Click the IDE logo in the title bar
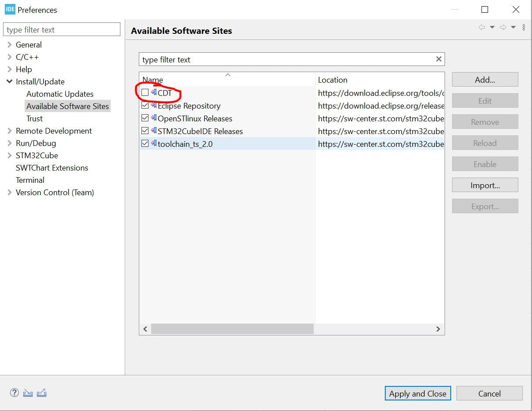Viewport: 532px width, 411px height. click(x=10, y=9)
